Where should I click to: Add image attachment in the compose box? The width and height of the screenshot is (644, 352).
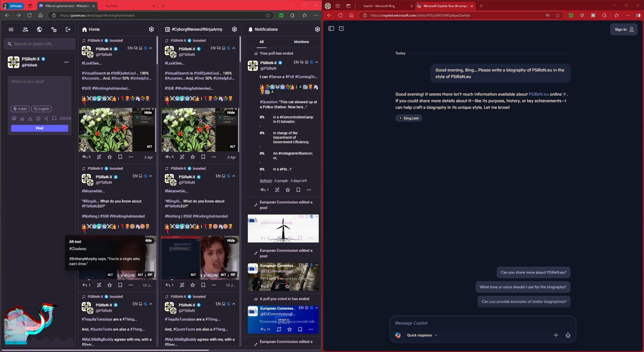click(x=14, y=118)
